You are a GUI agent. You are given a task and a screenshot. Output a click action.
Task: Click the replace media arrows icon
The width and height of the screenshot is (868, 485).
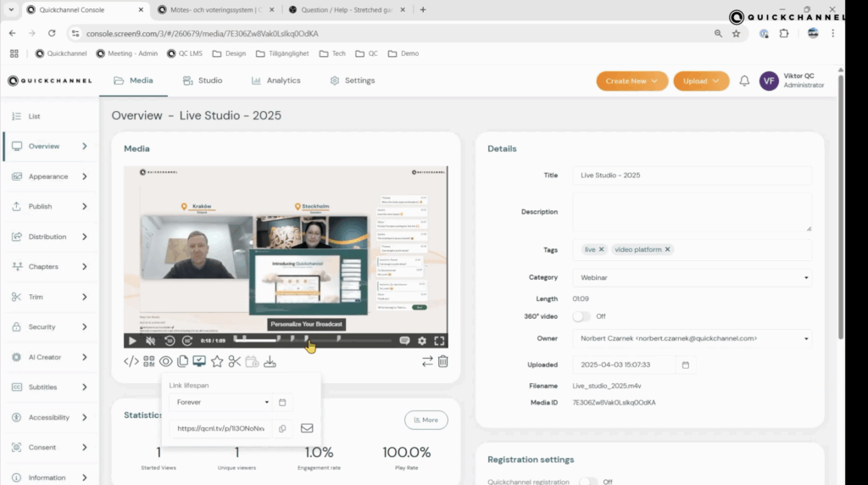427,361
